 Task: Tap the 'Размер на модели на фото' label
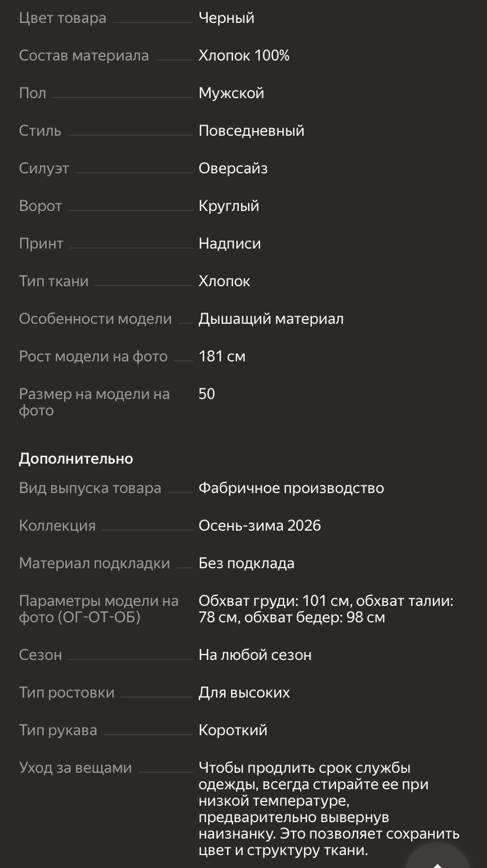tap(94, 402)
